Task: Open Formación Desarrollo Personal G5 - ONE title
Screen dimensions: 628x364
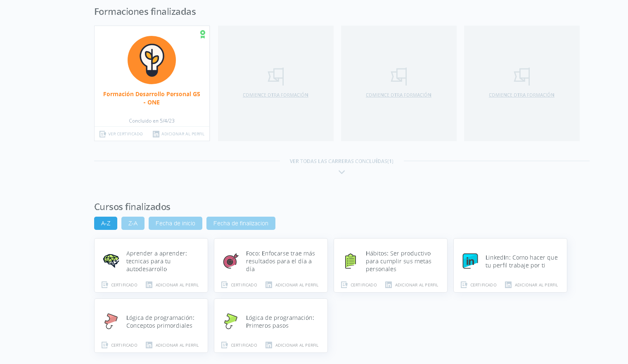Action: [152, 98]
